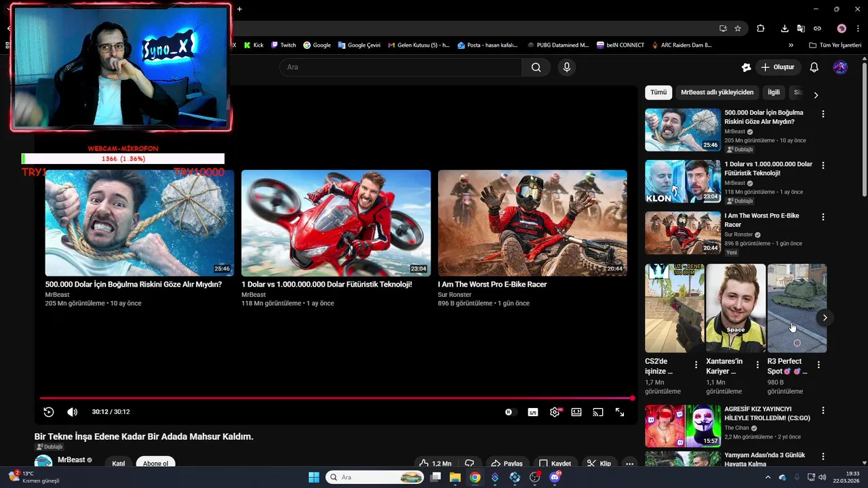Click the red video progress bar
This screenshot has width=868, height=488.
pos(336,398)
